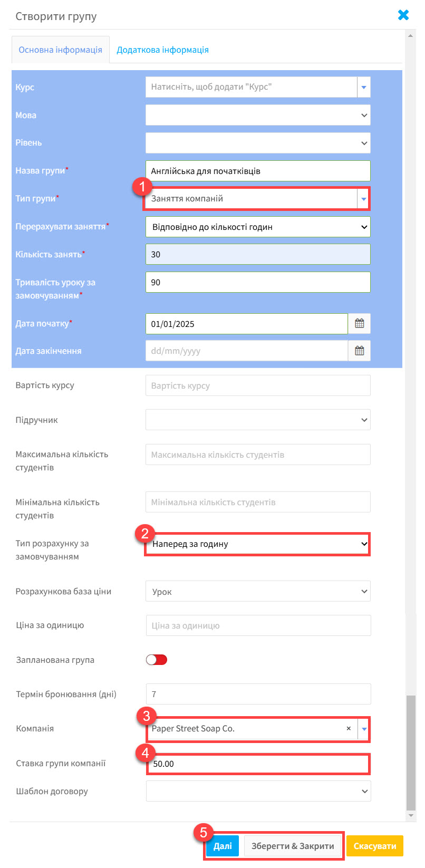Screen dimensions: 425x868
Task: Click Зберегти & Закрити button
Action: coord(293,846)
